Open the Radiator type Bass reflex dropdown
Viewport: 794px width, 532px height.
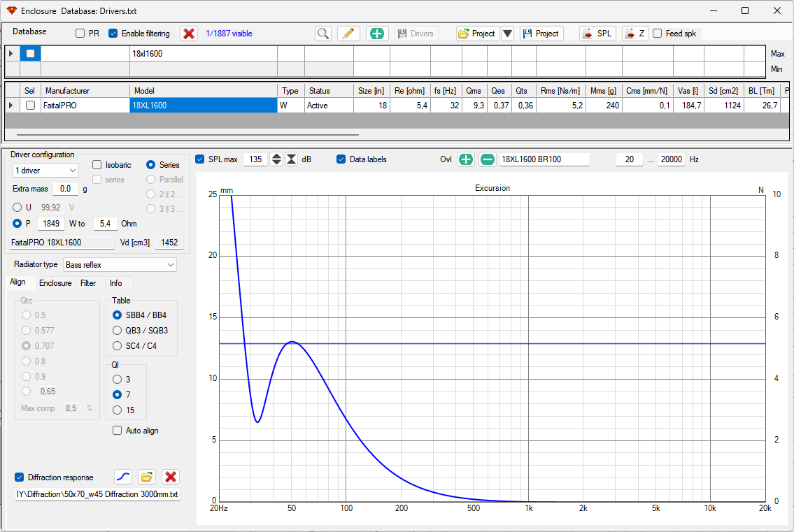[x=120, y=265]
